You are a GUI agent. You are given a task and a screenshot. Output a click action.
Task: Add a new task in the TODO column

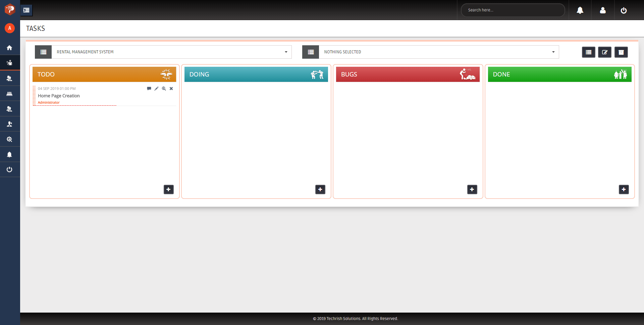168,189
